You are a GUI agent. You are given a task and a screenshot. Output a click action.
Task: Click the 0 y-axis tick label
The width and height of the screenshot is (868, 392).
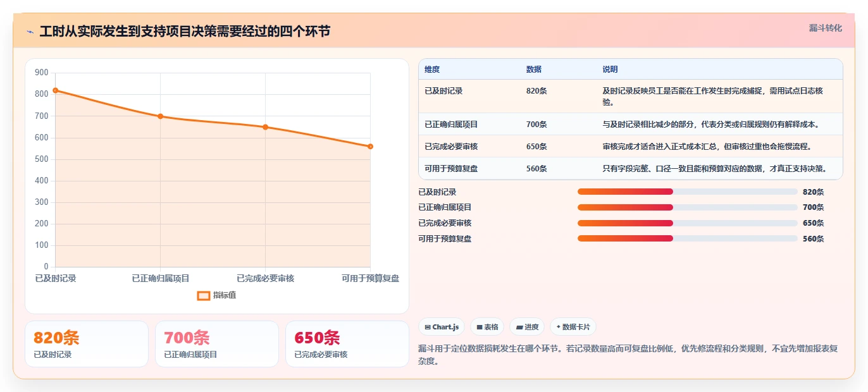click(46, 267)
